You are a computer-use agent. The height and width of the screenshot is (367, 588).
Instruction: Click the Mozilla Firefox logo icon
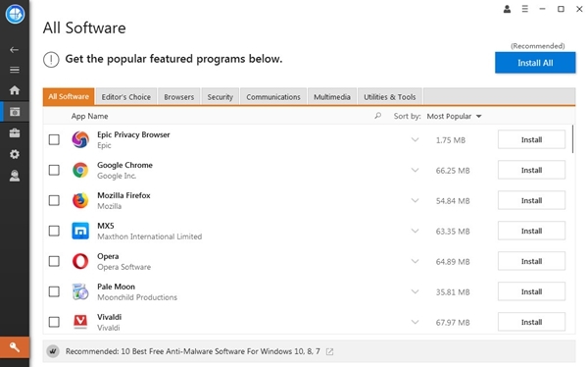(x=80, y=200)
